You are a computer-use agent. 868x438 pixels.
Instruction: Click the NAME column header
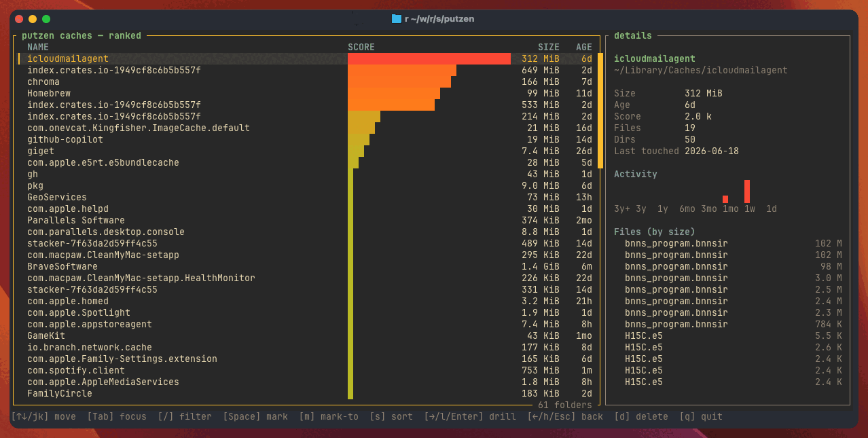[x=38, y=48]
